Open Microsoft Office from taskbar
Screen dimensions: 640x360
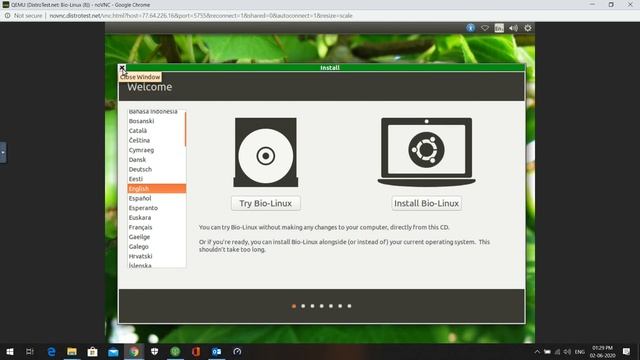pos(196,351)
